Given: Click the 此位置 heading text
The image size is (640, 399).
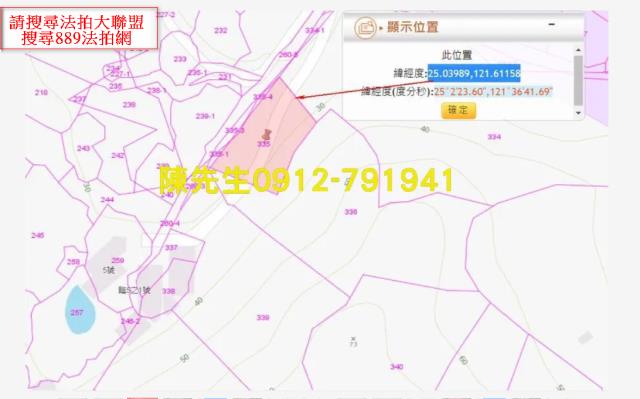Looking at the screenshot, I should pyautogui.click(x=457, y=55).
